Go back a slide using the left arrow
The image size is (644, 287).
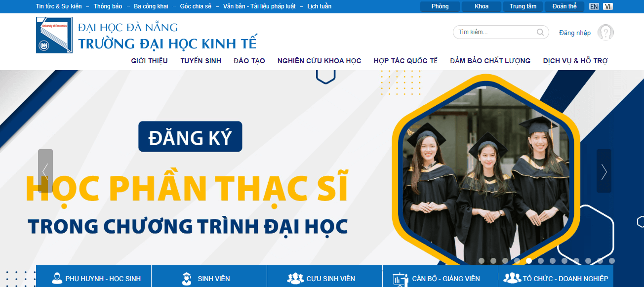point(45,171)
